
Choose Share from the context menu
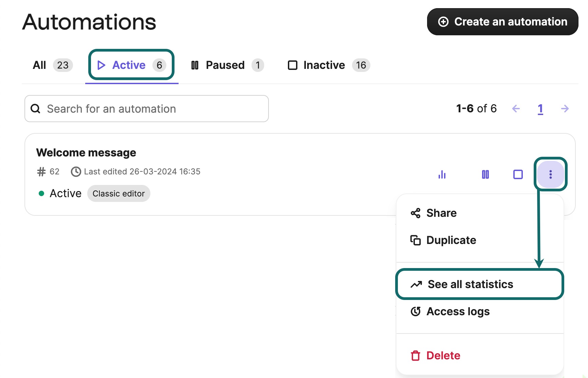pos(480,213)
